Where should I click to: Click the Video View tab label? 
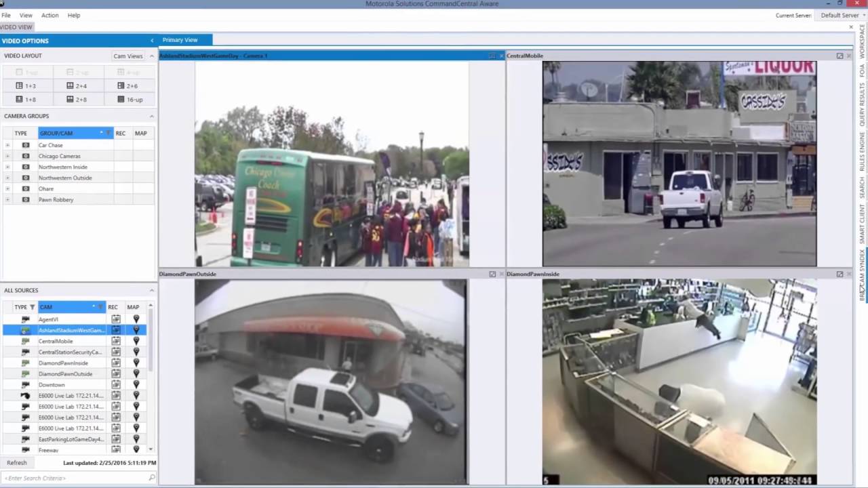[16, 27]
